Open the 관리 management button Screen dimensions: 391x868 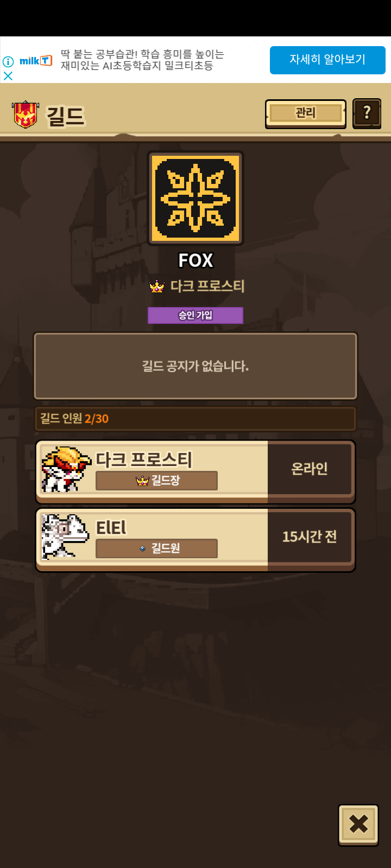[x=305, y=113]
